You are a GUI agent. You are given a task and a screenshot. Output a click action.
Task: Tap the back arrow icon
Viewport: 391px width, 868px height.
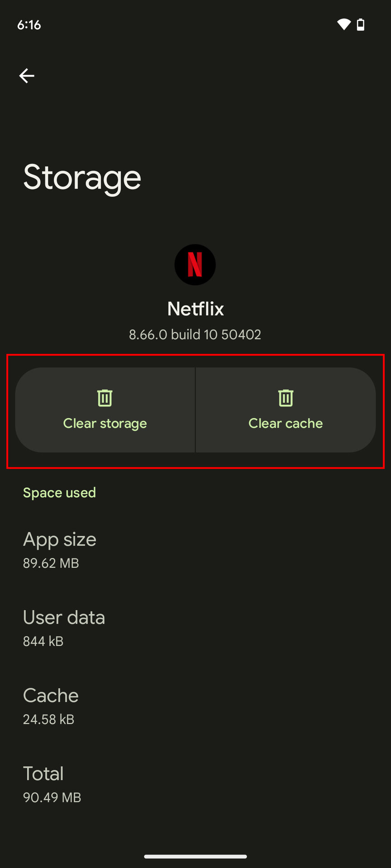pos(27,75)
